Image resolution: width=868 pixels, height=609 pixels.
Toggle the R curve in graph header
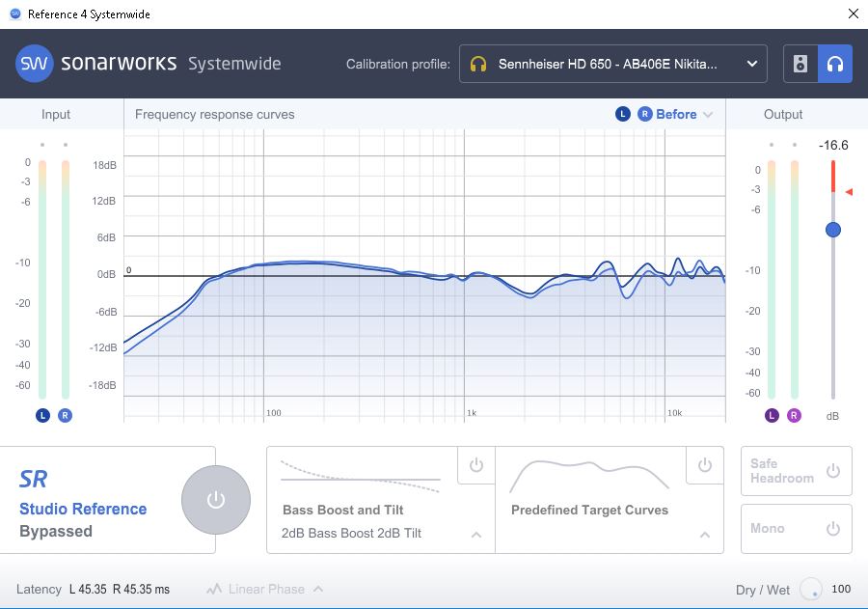point(645,114)
